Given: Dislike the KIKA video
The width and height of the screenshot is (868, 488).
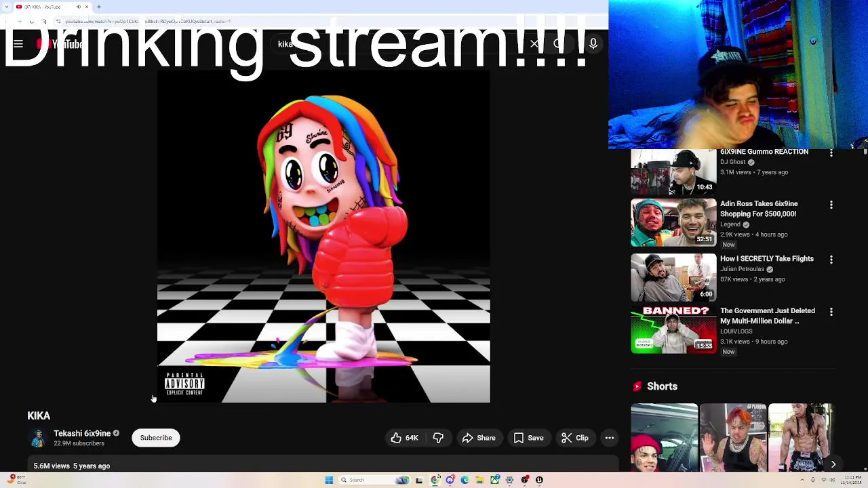Looking at the screenshot, I should click(438, 438).
